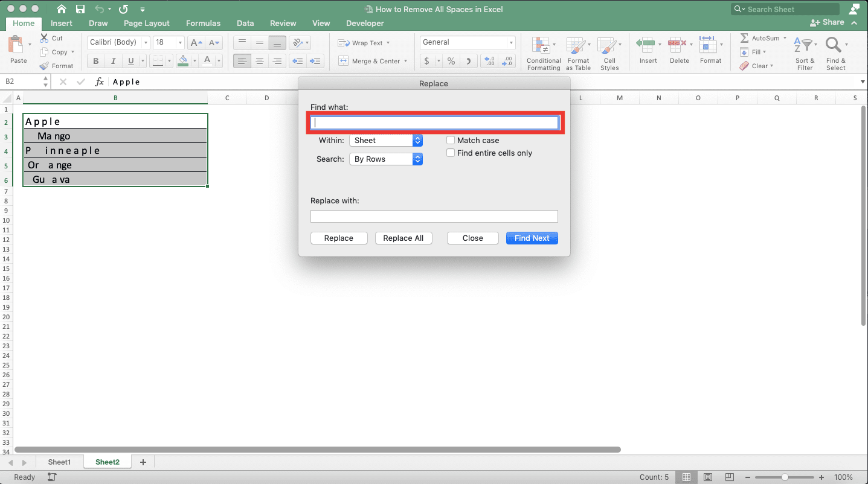
Task: Align text to top of cell
Action: coord(242,42)
